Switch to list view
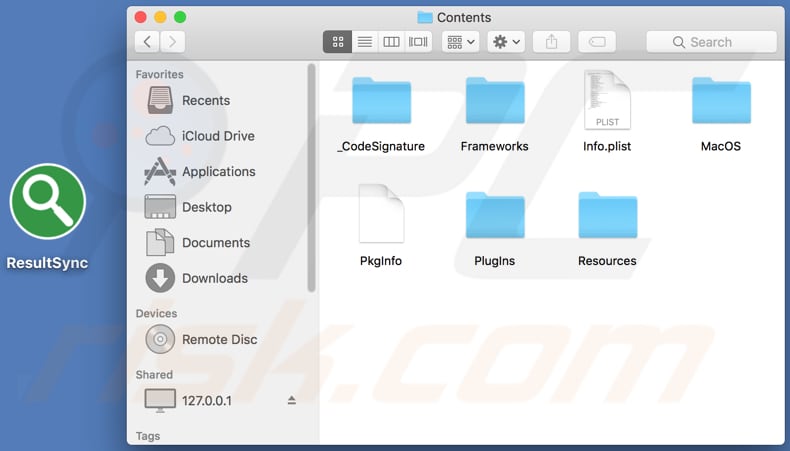The image size is (790, 451). [365, 42]
